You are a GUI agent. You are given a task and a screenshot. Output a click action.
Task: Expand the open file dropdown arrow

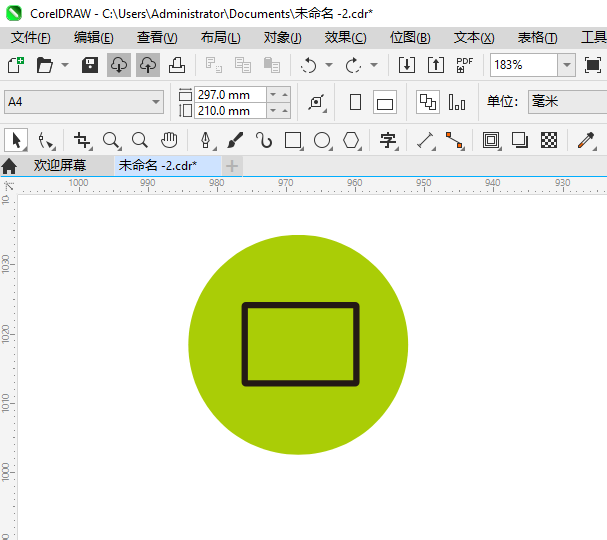pyautogui.click(x=65, y=65)
